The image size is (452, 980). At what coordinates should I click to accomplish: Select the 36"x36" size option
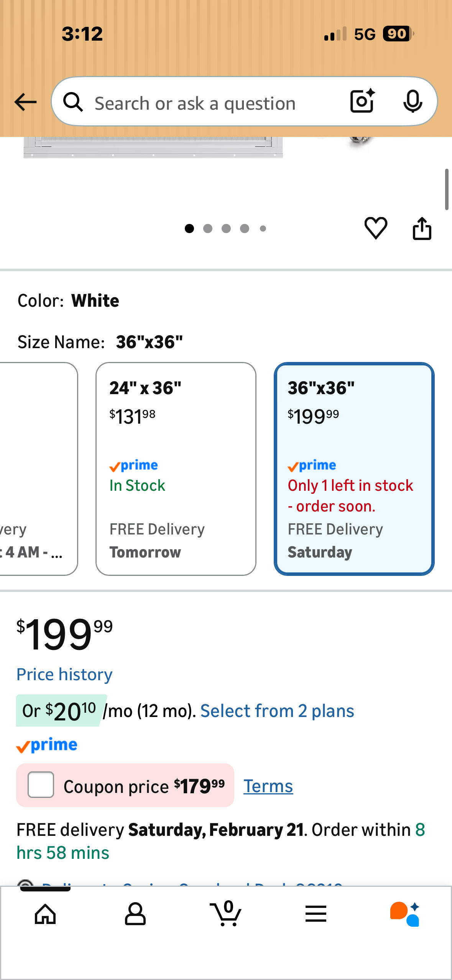tap(354, 469)
